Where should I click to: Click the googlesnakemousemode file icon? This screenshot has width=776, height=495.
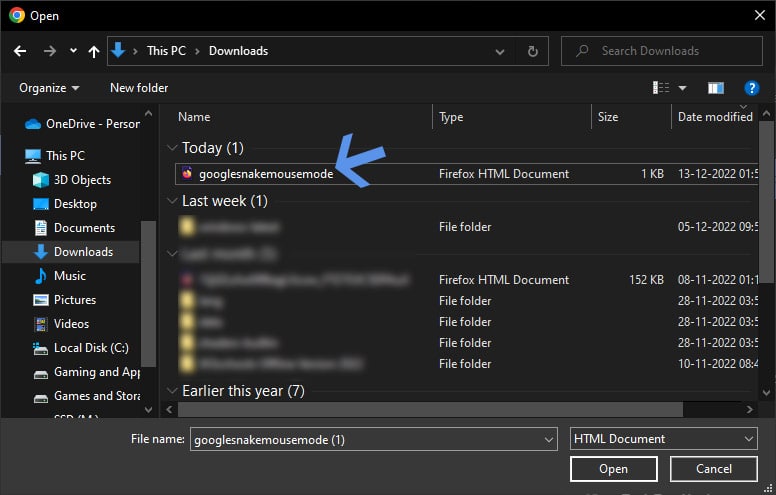pyautogui.click(x=187, y=173)
